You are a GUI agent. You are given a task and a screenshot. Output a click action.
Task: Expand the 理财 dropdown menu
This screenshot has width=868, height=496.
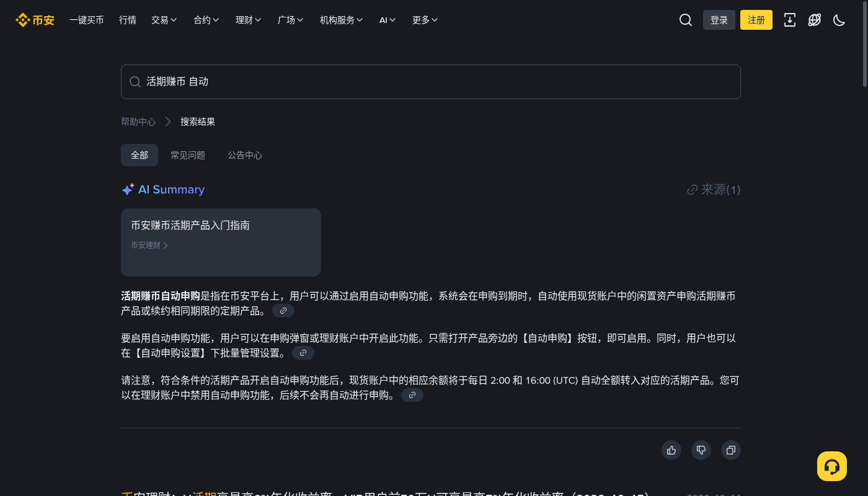click(249, 20)
